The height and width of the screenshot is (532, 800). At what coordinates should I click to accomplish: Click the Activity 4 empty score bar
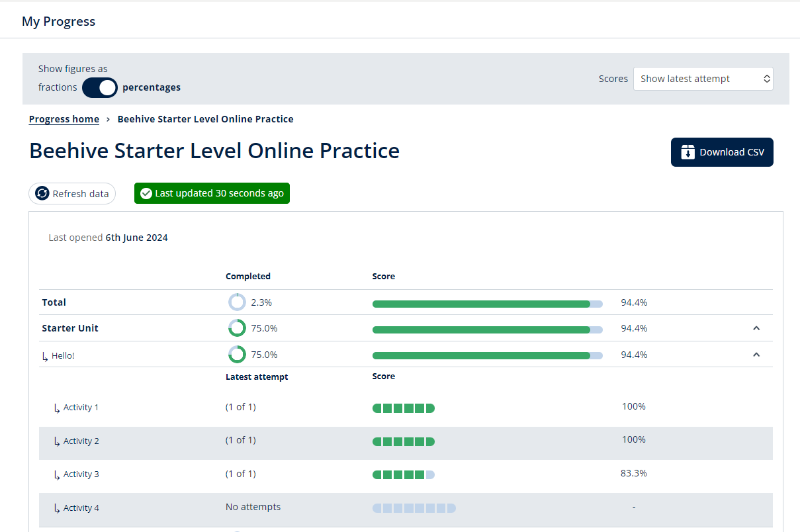click(414, 508)
